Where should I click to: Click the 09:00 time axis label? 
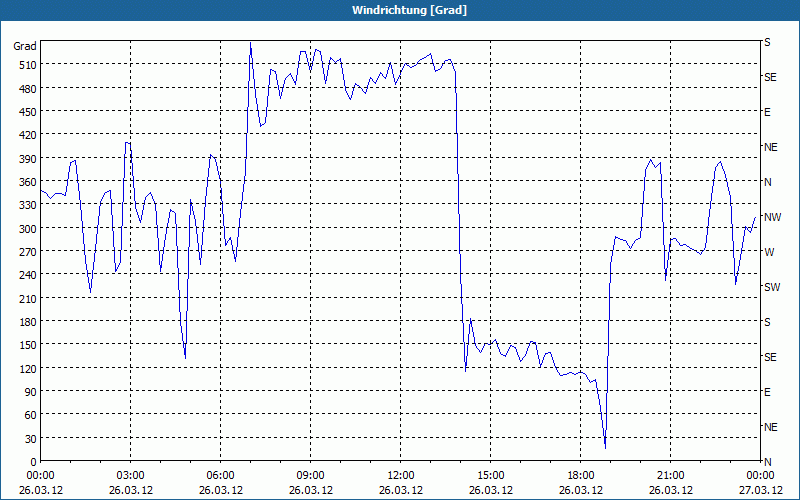311,476
